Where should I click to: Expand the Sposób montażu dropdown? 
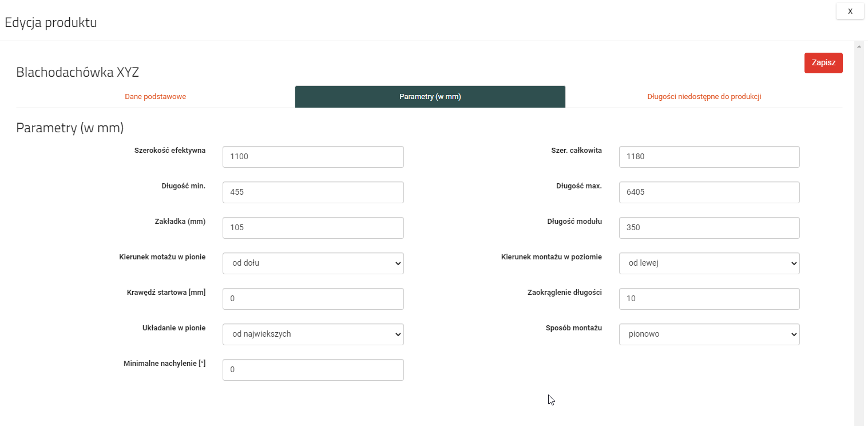pyautogui.click(x=709, y=334)
